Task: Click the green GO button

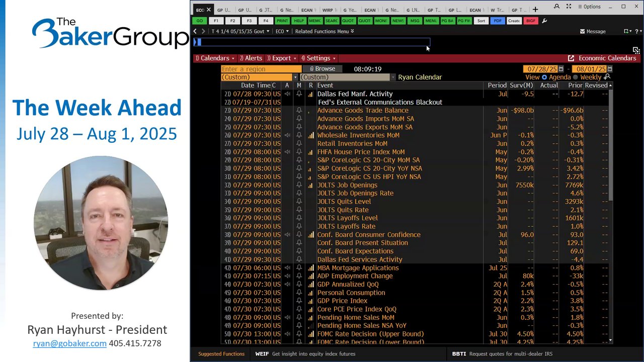Action: coord(200,21)
